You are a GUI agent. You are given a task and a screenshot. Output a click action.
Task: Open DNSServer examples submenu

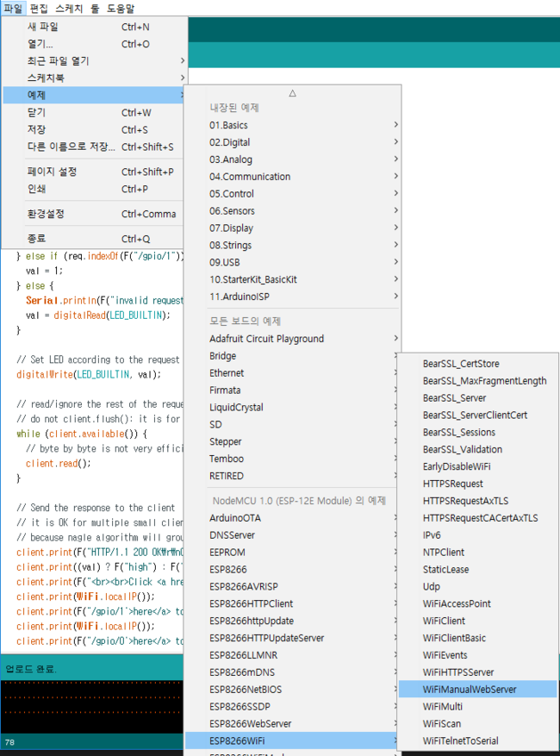coord(293,535)
